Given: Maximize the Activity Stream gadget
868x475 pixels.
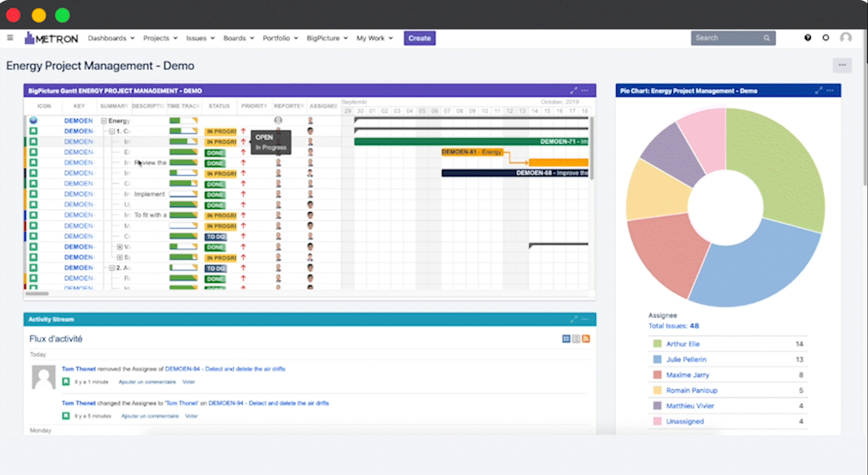Looking at the screenshot, I should coord(574,319).
